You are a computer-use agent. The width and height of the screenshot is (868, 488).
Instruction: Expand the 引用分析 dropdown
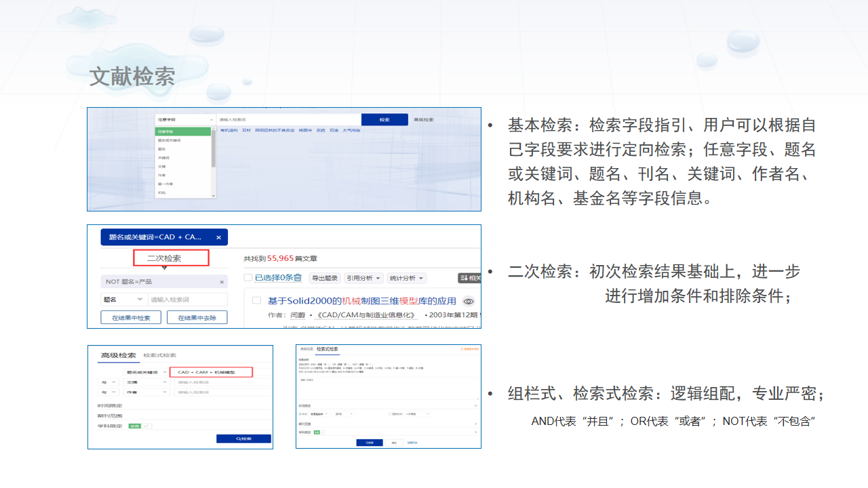pyautogui.click(x=364, y=278)
